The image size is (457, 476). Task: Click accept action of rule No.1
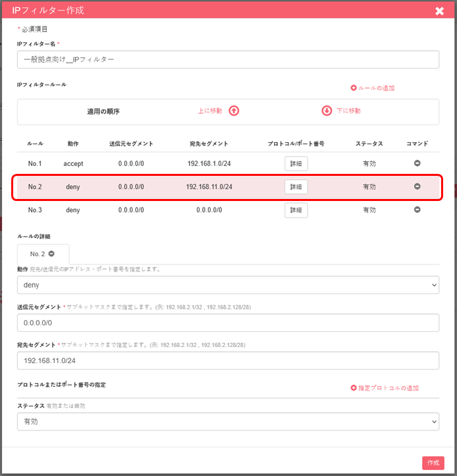73,164
